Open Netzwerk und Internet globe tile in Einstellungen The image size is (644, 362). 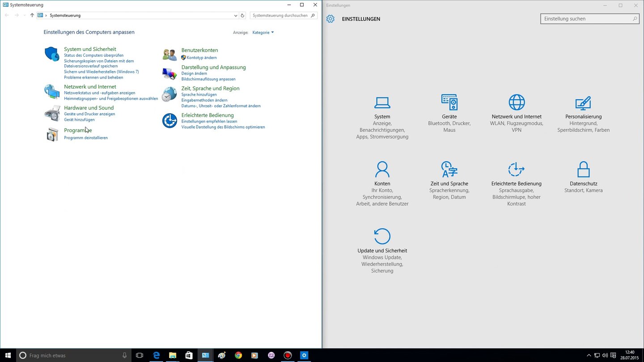517,114
